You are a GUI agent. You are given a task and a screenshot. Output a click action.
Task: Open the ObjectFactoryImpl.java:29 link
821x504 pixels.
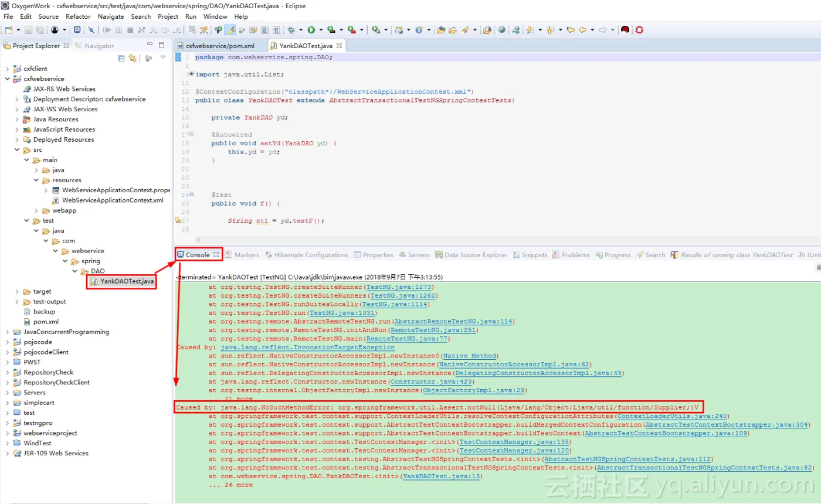pos(474,390)
